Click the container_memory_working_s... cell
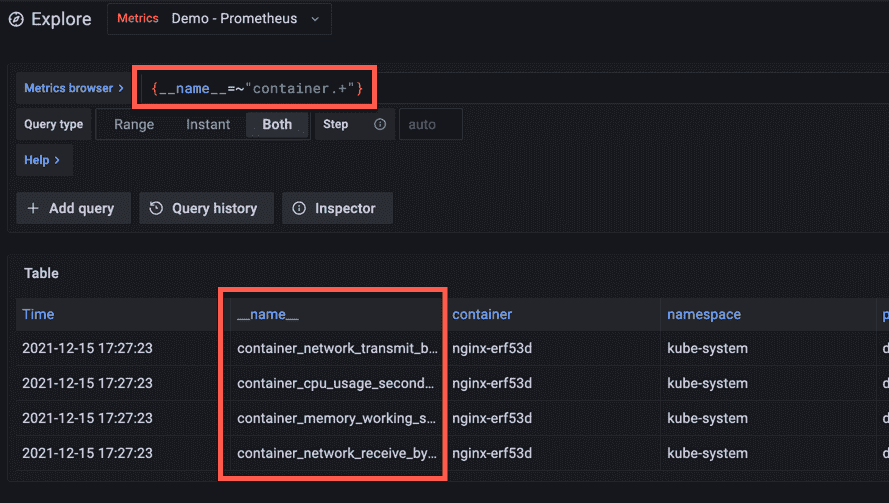Screen dimensions: 889x503 336,418
